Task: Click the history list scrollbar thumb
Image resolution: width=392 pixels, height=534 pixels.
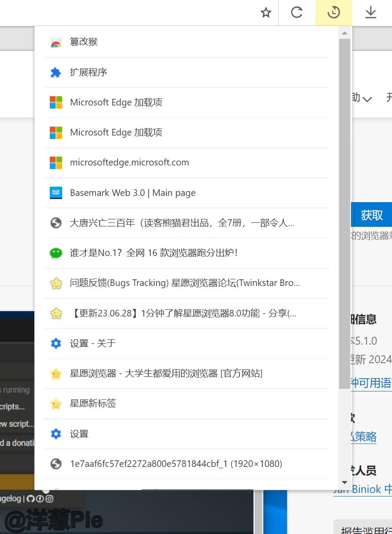Action: click(344, 212)
